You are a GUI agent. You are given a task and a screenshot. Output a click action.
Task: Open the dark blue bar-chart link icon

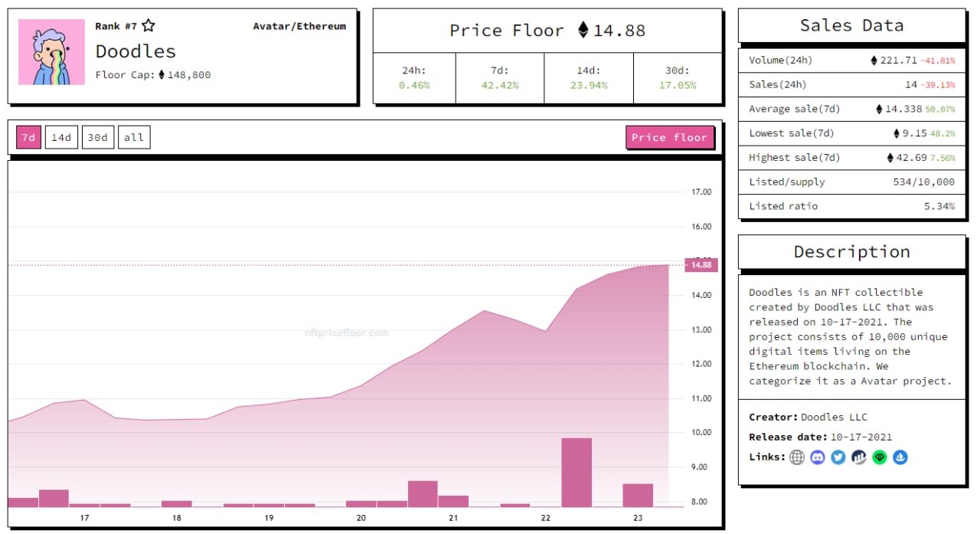click(859, 457)
